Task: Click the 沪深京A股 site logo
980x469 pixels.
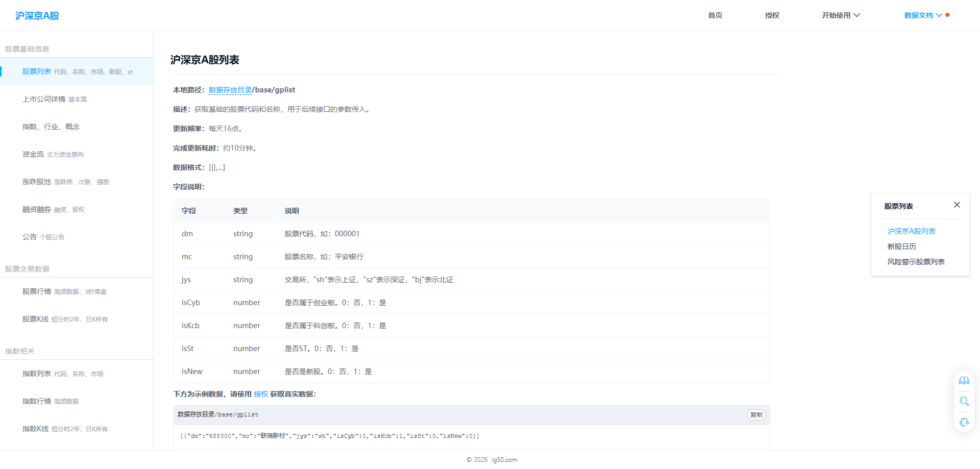Action: [x=37, y=16]
